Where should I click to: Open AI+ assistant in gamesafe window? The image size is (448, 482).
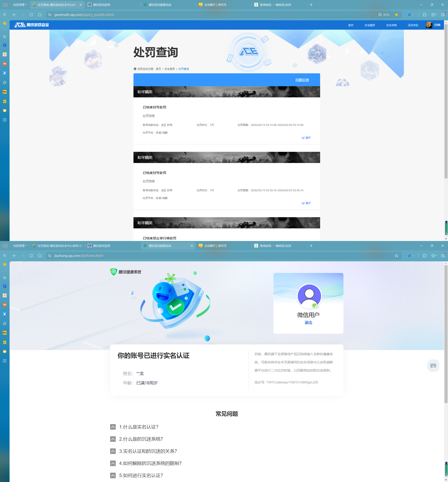click(x=411, y=14)
